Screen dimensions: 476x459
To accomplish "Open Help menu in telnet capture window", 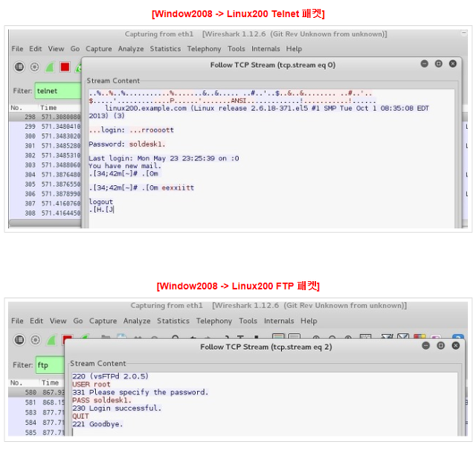I will pyautogui.click(x=294, y=49).
